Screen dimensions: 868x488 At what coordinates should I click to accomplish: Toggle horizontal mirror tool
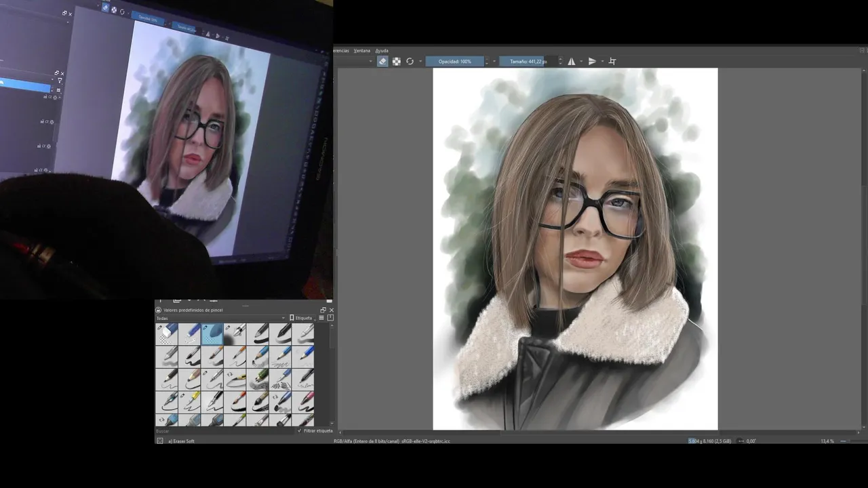click(x=571, y=61)
